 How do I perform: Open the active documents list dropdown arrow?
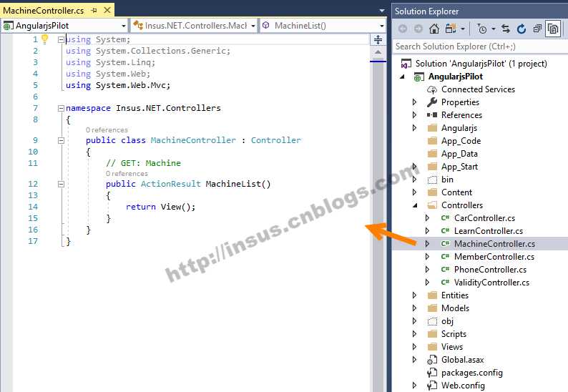coord(382,11)
